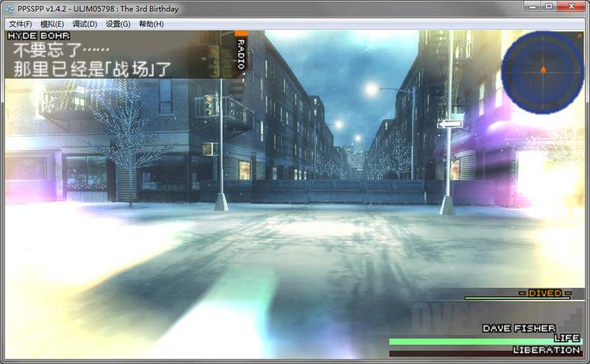This screenshot has height=364, width=590.
Task: Click the DAVE FISHER character name
Action: [518, 328]
